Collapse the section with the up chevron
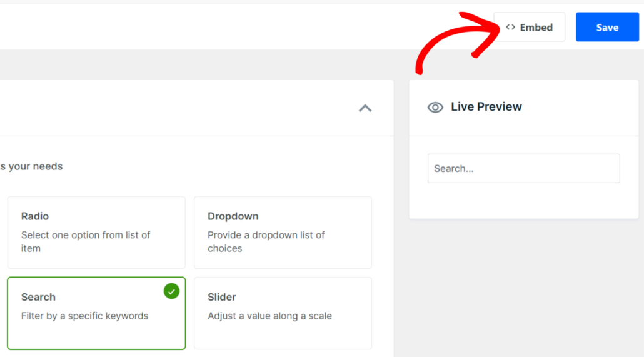This screenshot has height=357, width=644. pyautogui.click(x=365, y=108)
